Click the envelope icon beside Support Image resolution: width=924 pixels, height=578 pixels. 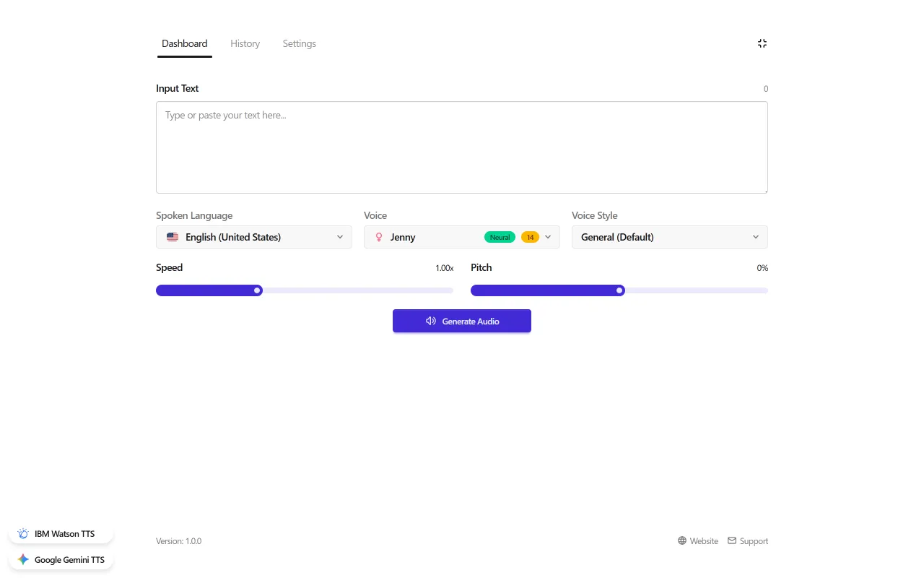click(x=732, y=540)
